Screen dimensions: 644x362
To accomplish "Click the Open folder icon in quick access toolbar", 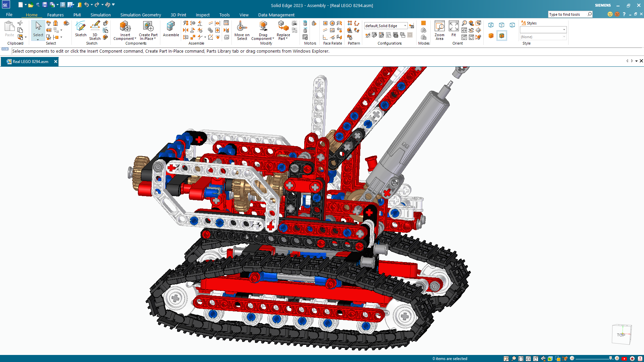I will (31, 5).
